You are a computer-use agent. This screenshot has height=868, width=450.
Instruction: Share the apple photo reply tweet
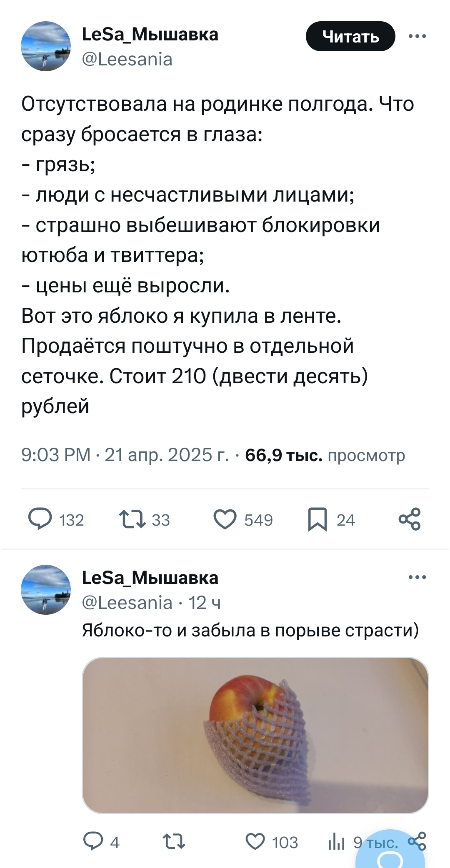pos(417,841)
